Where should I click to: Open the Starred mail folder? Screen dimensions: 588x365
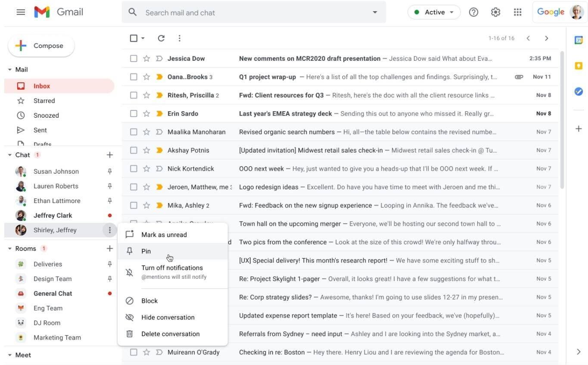[x=44, y=101]
